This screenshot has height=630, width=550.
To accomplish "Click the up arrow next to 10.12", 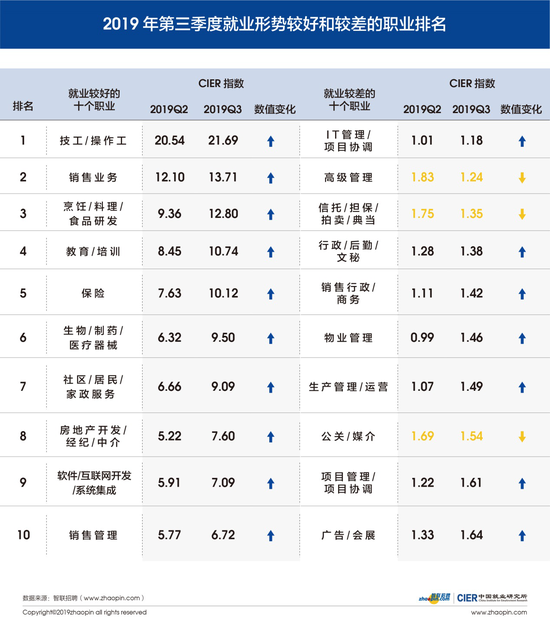I will [x=271, y=294].
